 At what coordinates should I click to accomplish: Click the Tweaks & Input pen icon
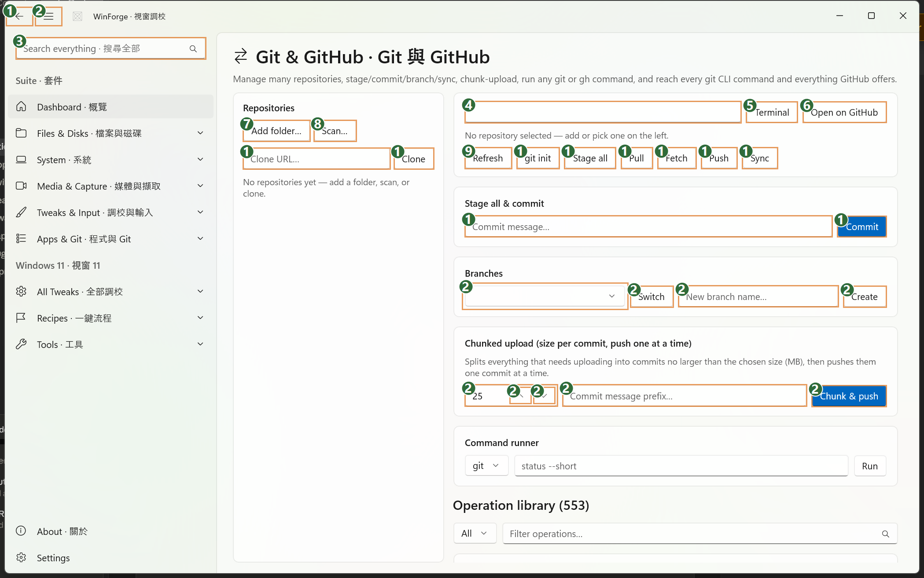[21, 212]
